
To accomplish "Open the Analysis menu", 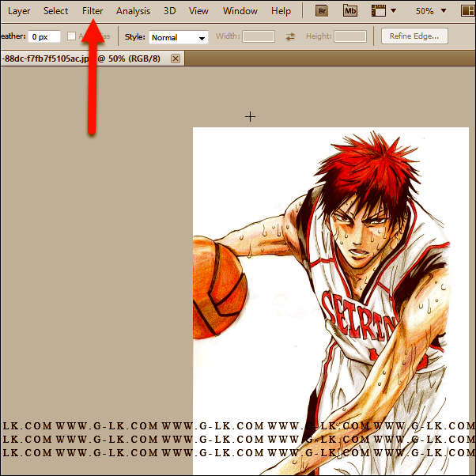I will (x=133, y=11).
